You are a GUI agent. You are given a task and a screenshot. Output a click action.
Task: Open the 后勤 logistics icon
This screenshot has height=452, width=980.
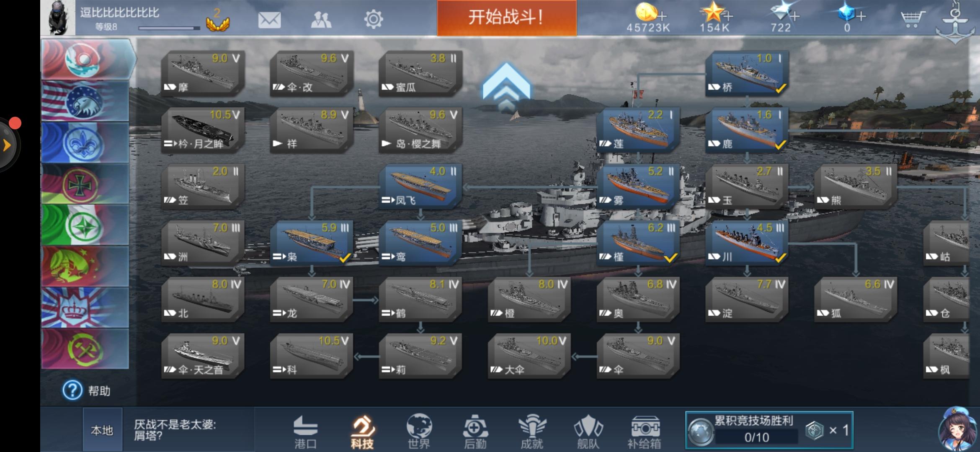point(475,431)
